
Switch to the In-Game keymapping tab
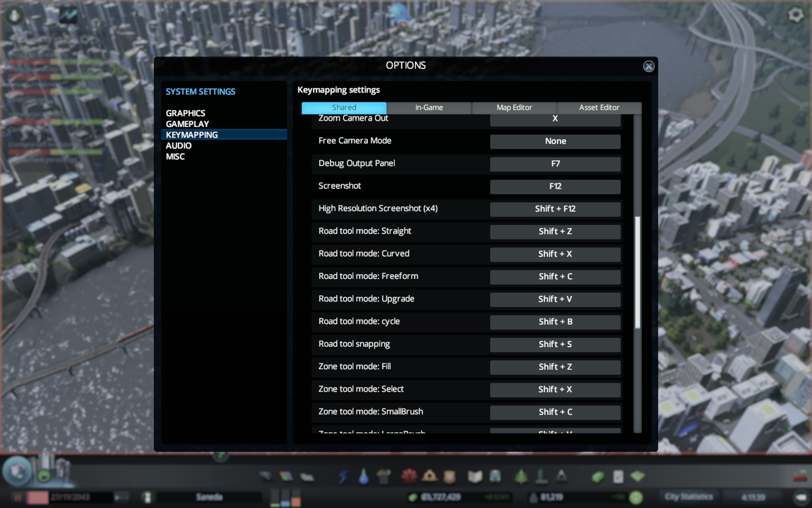click(x=429, y=108)
